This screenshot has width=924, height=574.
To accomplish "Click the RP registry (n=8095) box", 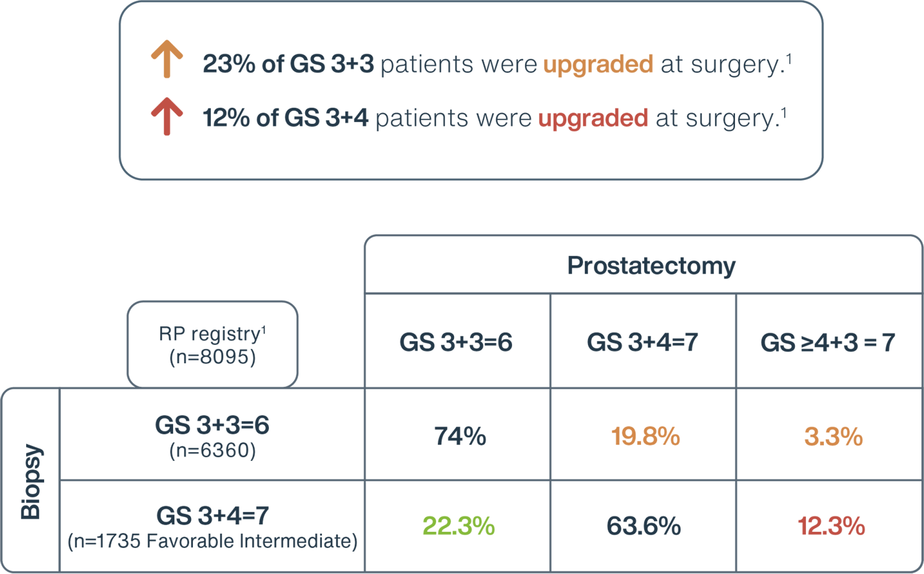I will tap(213, 345).
